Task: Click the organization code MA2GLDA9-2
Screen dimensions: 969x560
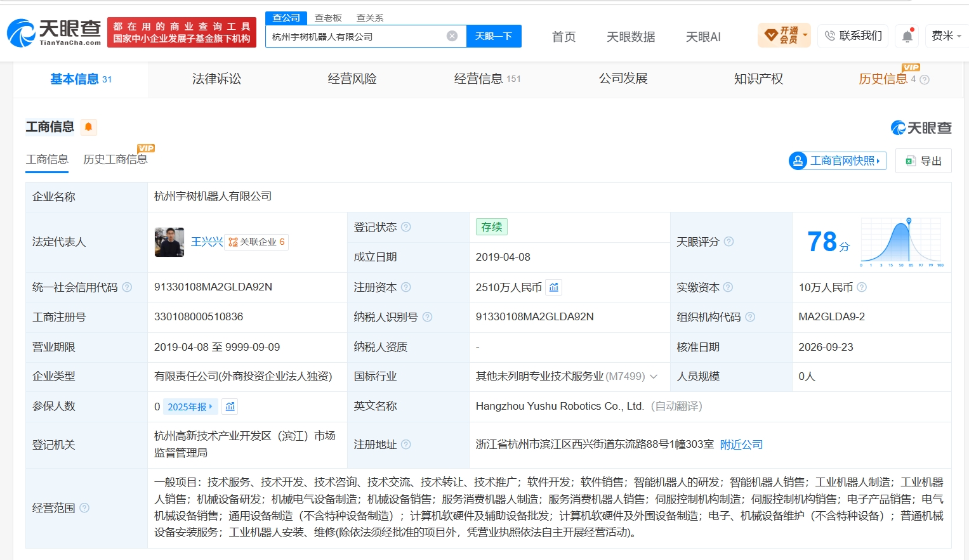Action: point(831,316)
